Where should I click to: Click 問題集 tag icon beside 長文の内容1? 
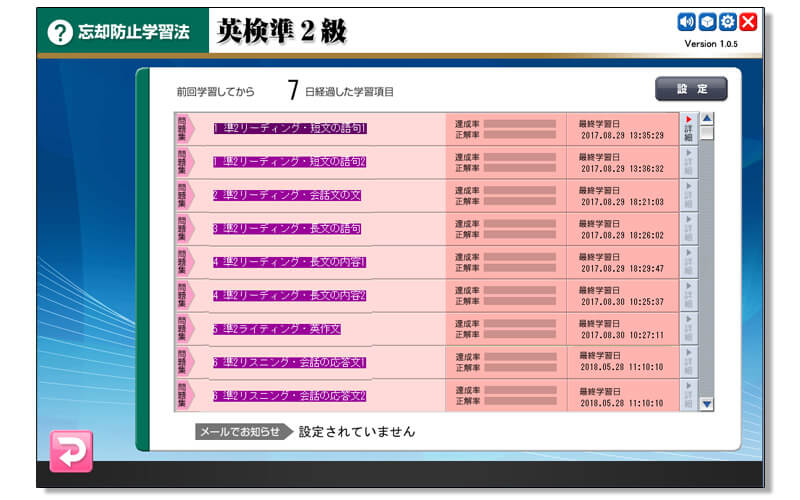185,262
